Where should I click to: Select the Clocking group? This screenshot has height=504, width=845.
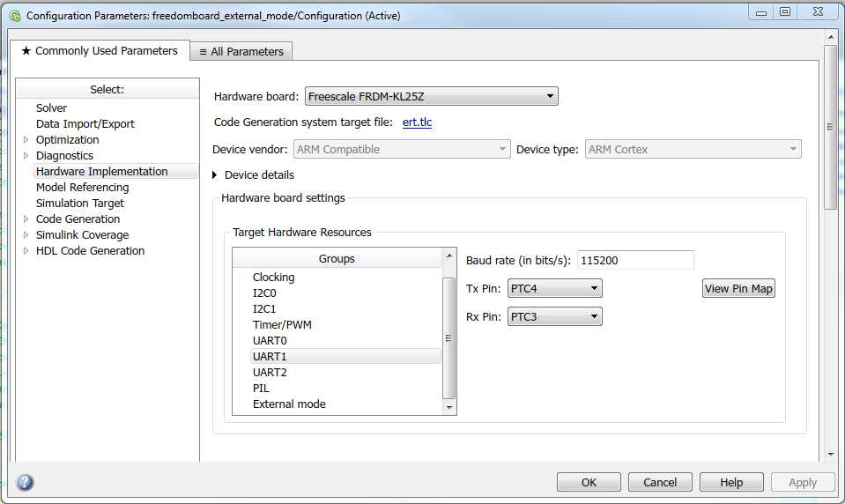coord(274,277)
